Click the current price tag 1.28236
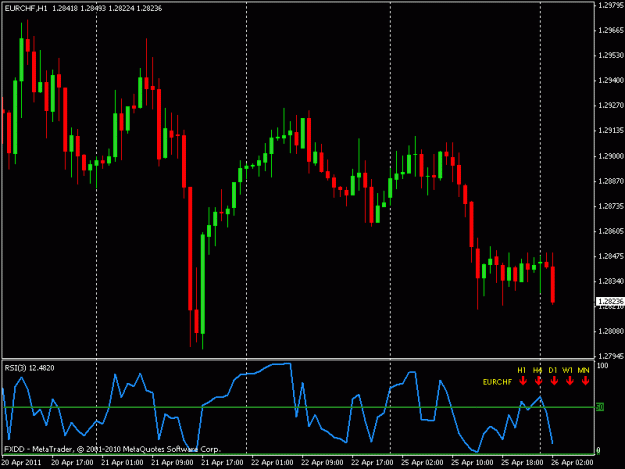 click(610, 301)
